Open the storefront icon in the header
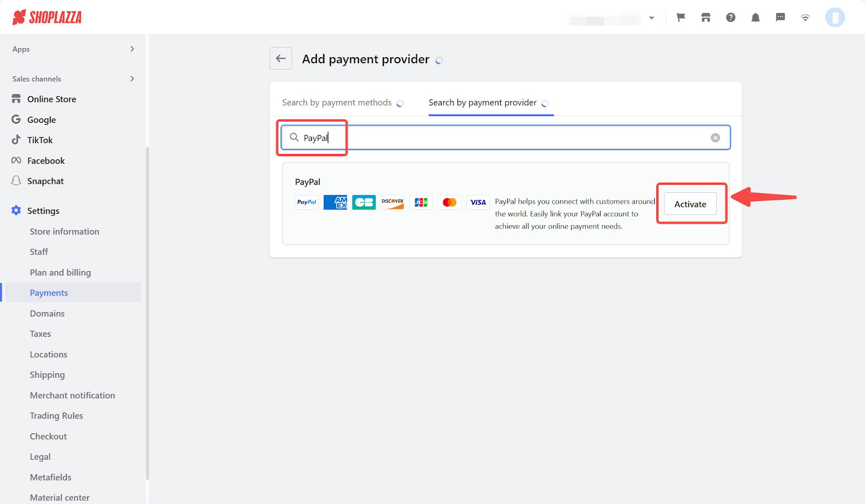The height and width of the screenshot is (504, 865). (x=706, y=17)
